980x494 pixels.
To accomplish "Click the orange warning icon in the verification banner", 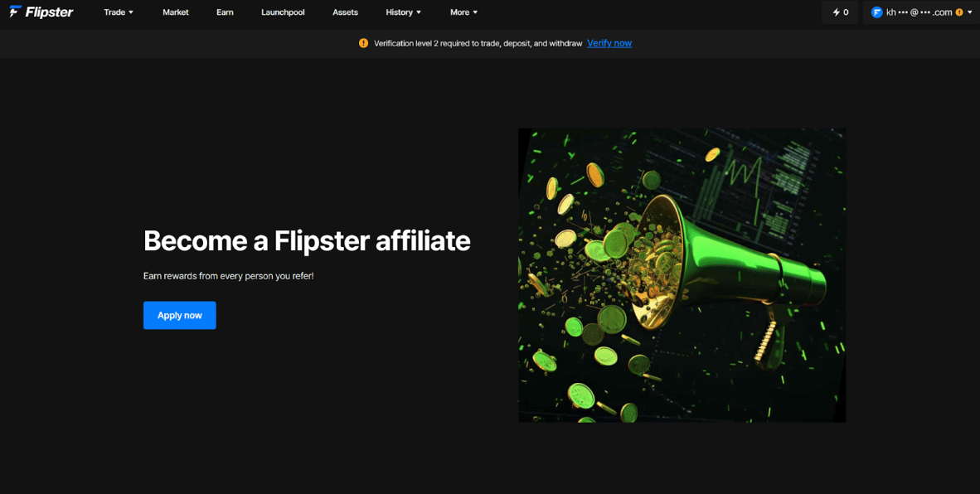I will (x=364, y=43).
